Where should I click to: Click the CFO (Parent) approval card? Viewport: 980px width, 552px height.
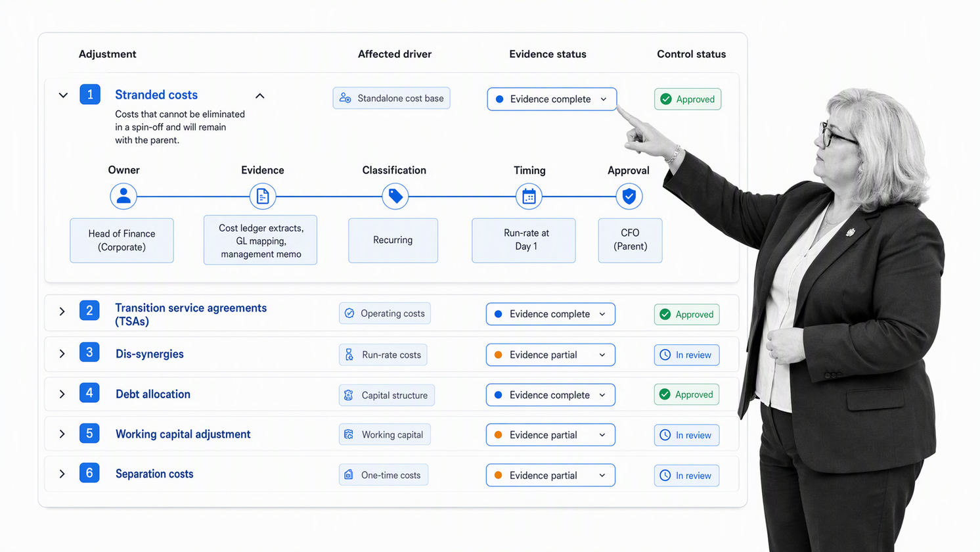(631, 241)
